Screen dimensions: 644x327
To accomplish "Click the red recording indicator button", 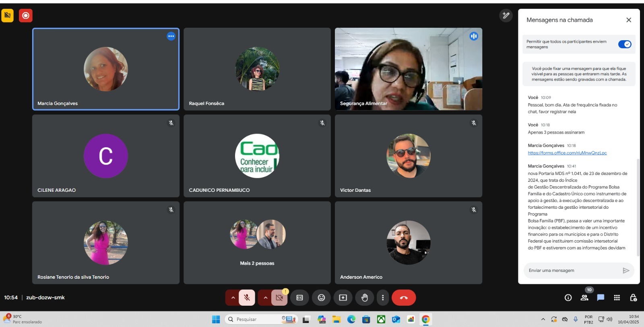I will (26, 16).
